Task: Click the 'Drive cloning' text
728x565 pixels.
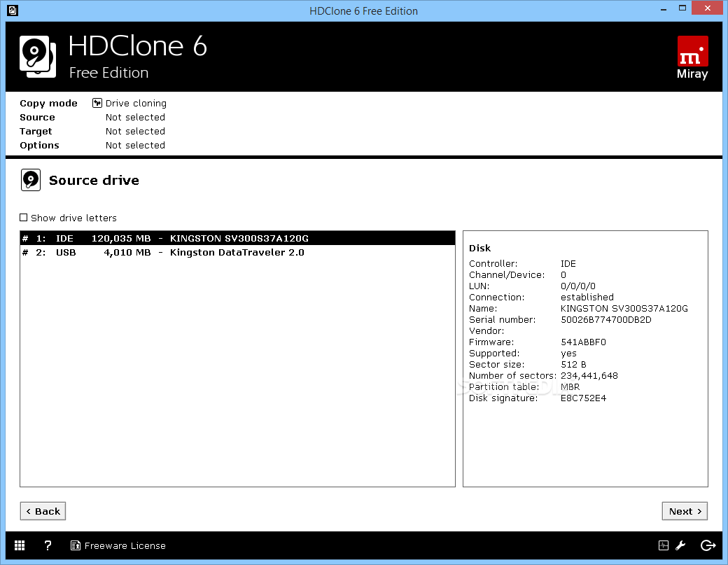Action: click(x=136, y=104)
